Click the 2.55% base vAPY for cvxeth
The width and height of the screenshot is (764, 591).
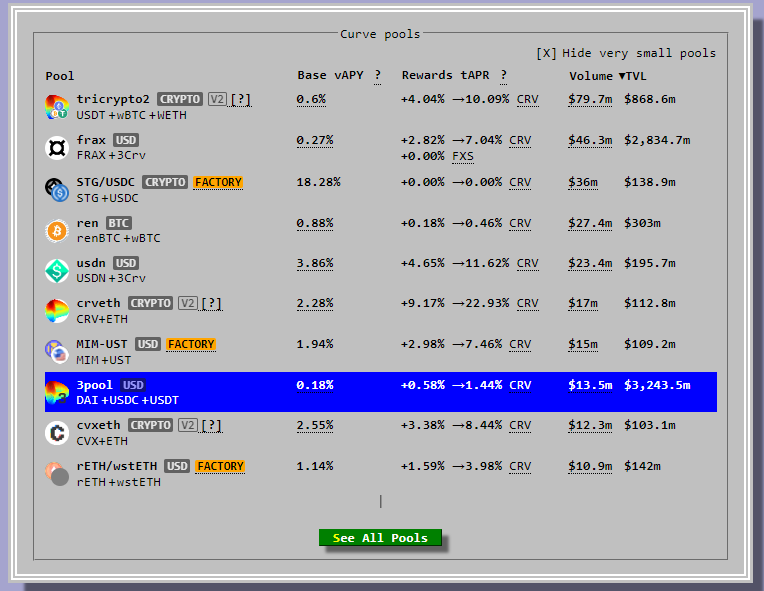315,425
